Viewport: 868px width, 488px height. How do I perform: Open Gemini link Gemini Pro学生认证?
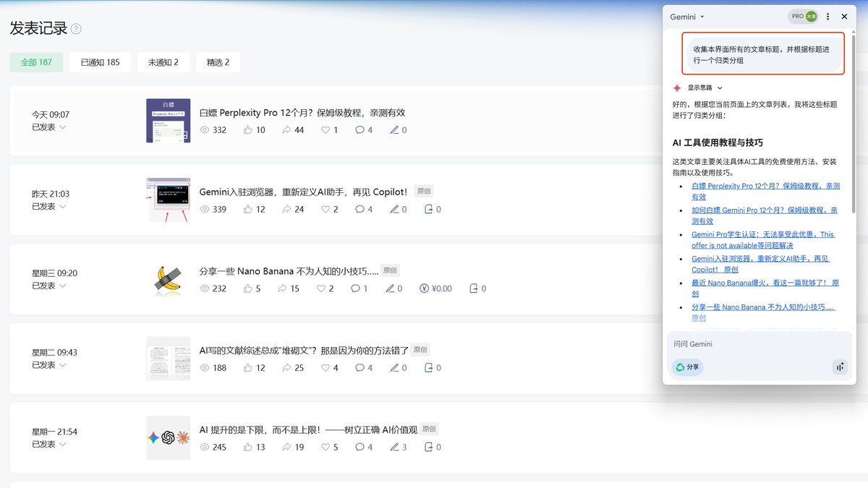(x=763, y=240)
